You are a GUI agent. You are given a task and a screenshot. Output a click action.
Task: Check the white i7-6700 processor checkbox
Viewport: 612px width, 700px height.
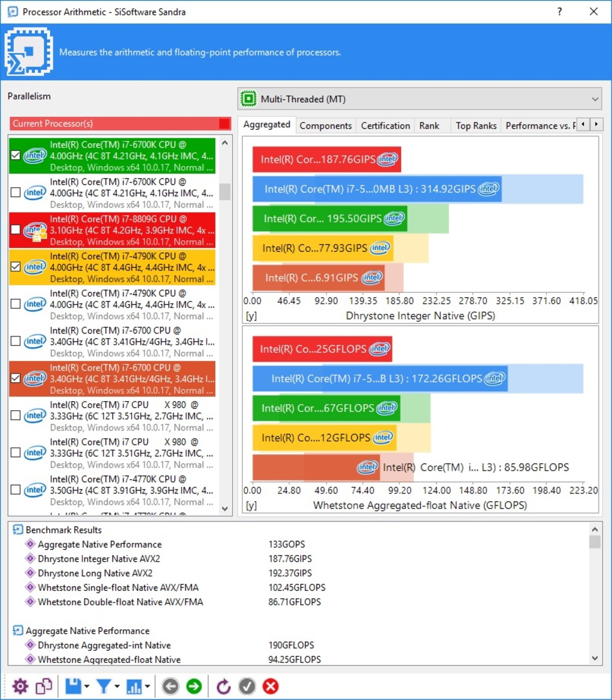pos(16,341)
